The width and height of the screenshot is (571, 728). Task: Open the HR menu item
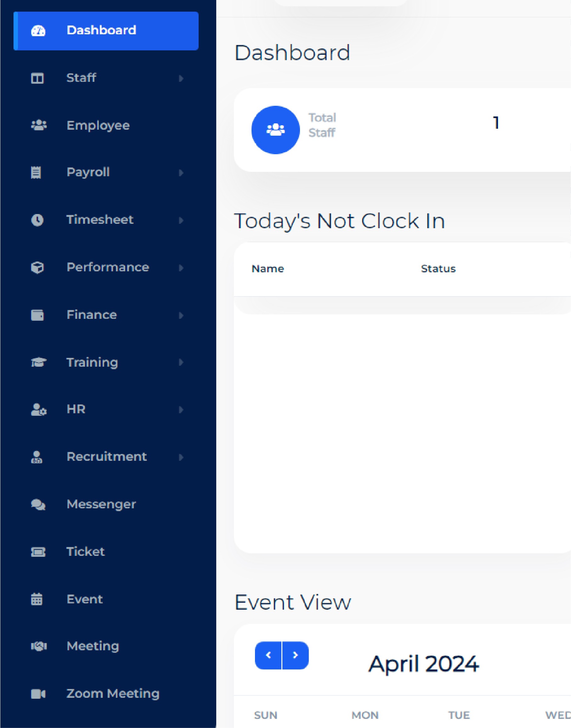76,409
